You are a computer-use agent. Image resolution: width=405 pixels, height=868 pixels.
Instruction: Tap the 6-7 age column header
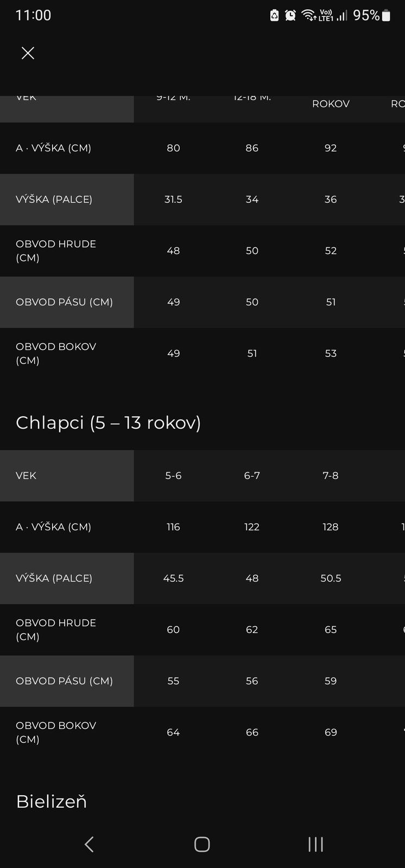252,476
